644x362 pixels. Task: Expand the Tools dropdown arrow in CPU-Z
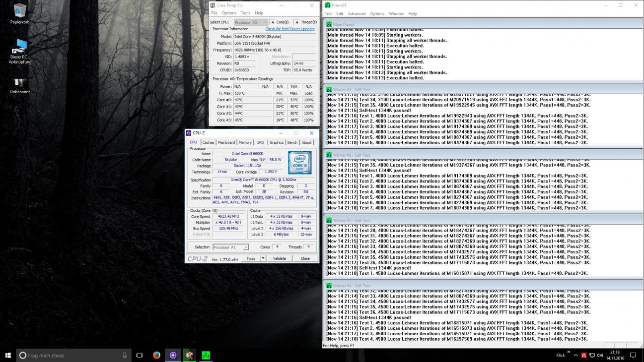point(263,258)
